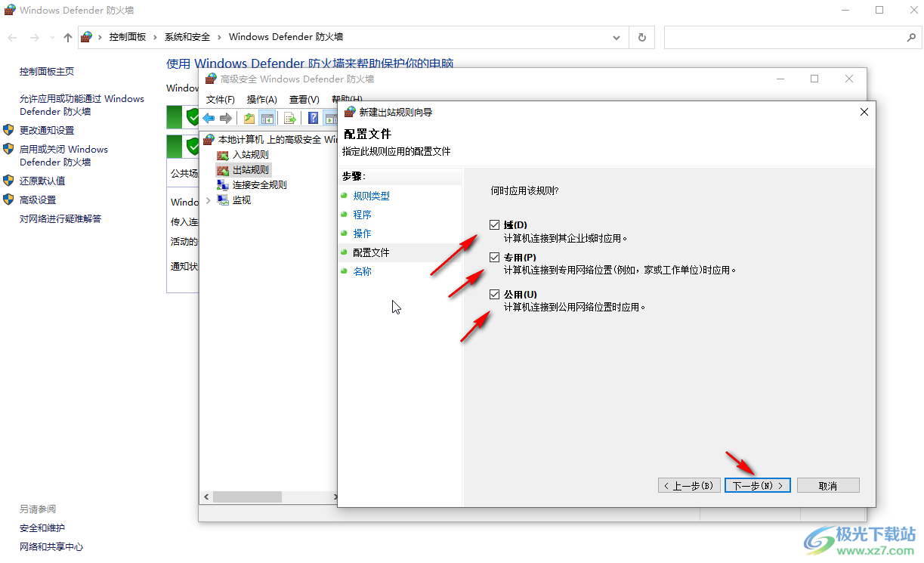This screenshot has height=563, width=924.
Task: Click the Back arrow in advanced firewall toolbar
Action: (x=209, y=118)
